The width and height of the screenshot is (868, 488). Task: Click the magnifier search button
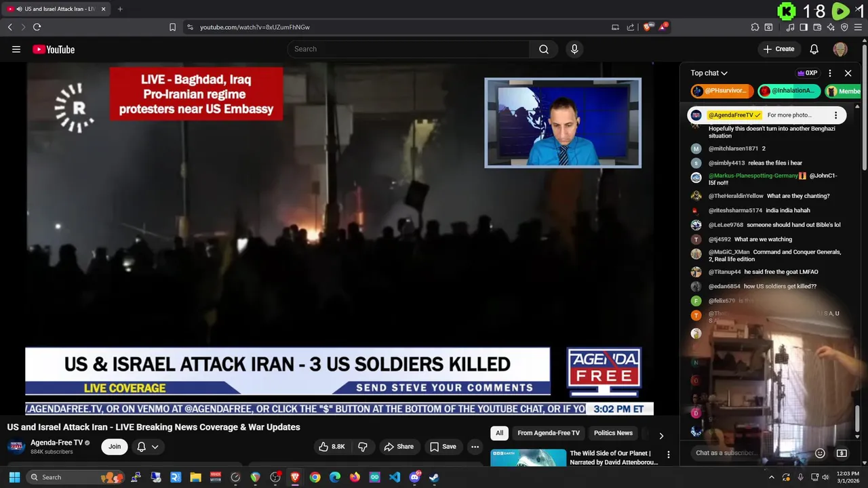(x=544, y=49)
